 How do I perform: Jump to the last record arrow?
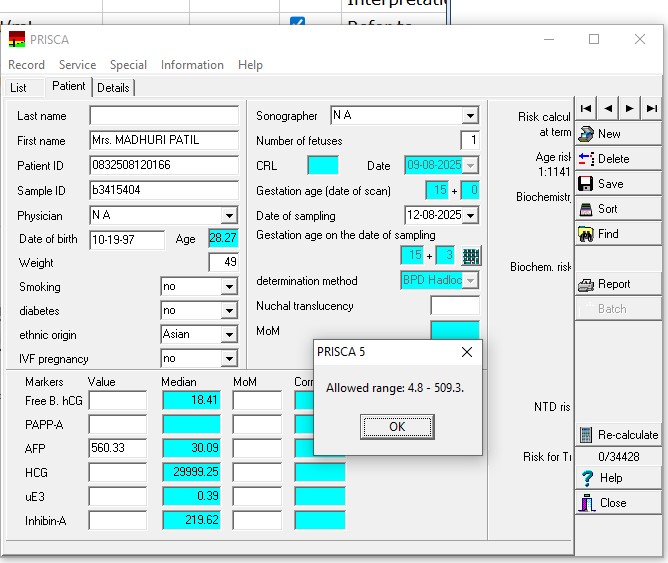coord(652,108)
